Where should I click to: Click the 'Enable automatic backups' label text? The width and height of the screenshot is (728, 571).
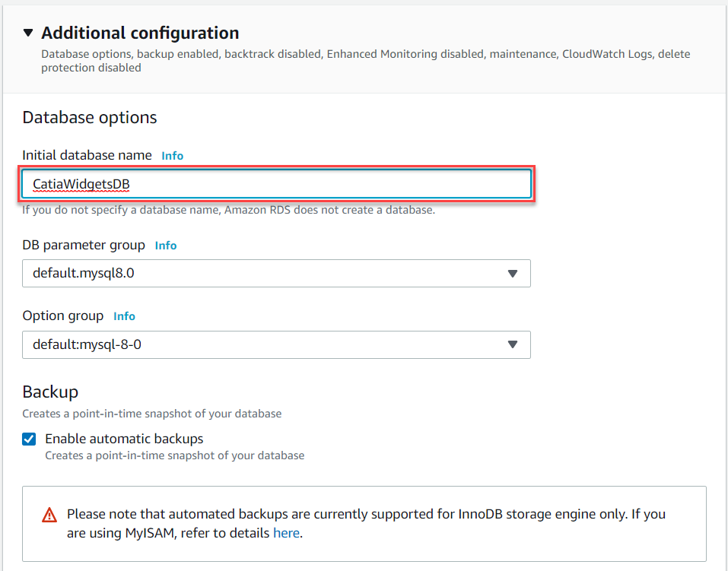tap(124, 439)
